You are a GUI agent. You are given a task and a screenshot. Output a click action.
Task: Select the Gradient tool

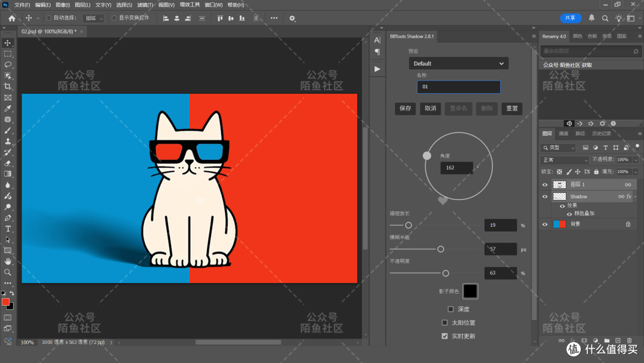[8, 174]
